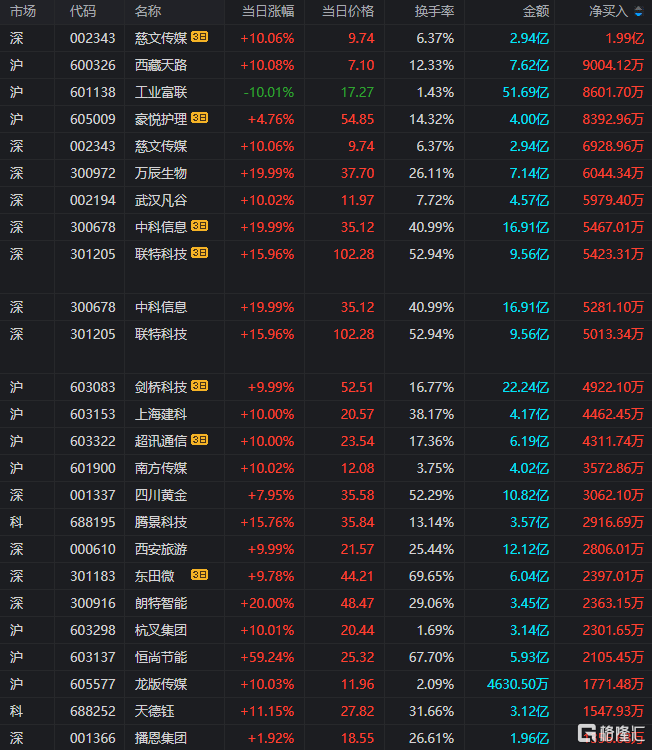The height and width of the screenshot is (750, 652).
Task: Sort by 当日涨幅 column header
Action: [x=268, y=11]
